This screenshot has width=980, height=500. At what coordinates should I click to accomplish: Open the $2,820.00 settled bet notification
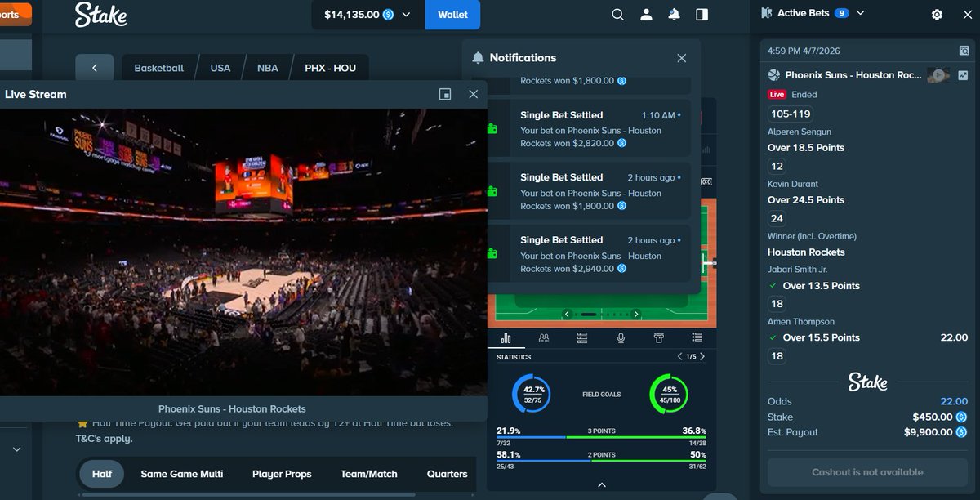pyautogui.click(x=589, y=128)
